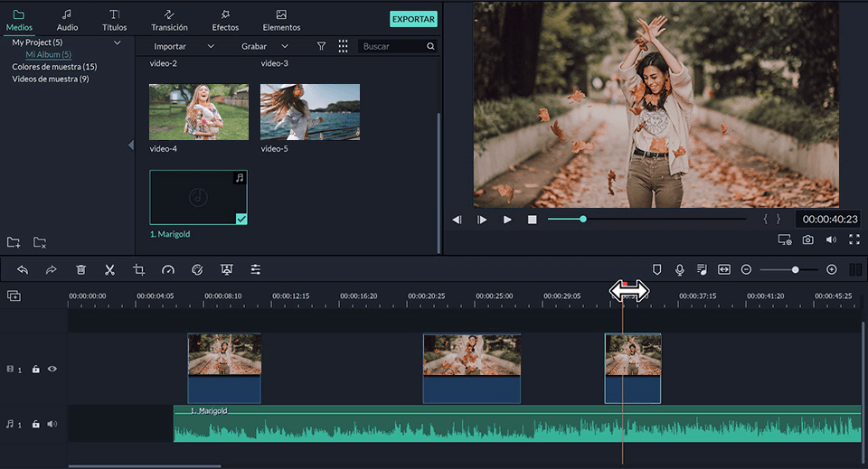Delete the selected folder
The width and height of the screenshot is (868, 469).
[40, 242]
